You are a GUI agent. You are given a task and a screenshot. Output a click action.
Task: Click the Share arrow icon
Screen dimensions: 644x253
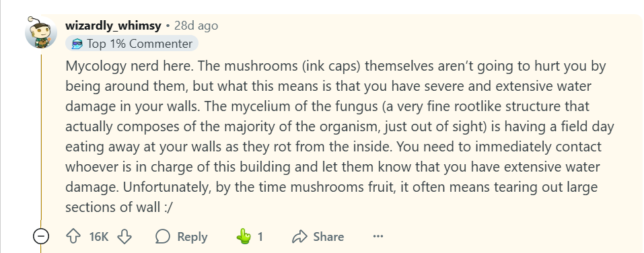(x=300, y=237)
